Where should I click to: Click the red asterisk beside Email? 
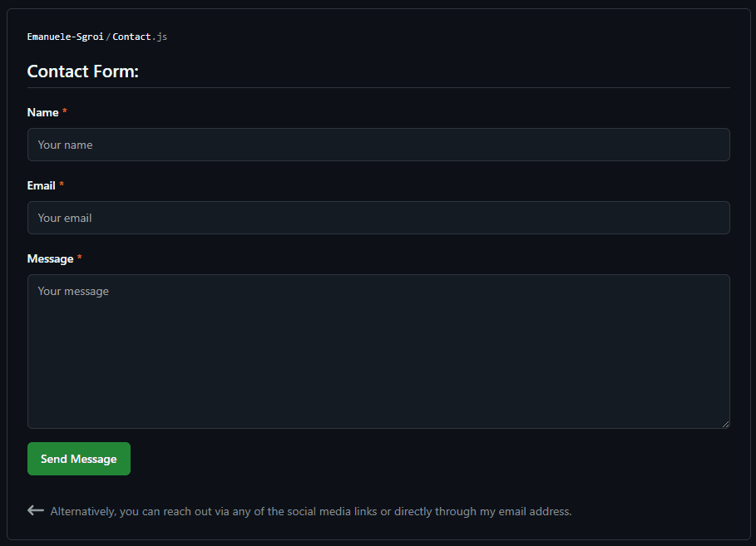coord(62,185)
